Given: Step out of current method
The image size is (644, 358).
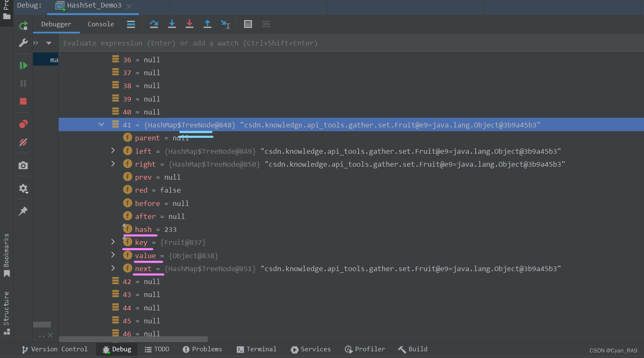Looking at the screenshot, I should 207,24.
